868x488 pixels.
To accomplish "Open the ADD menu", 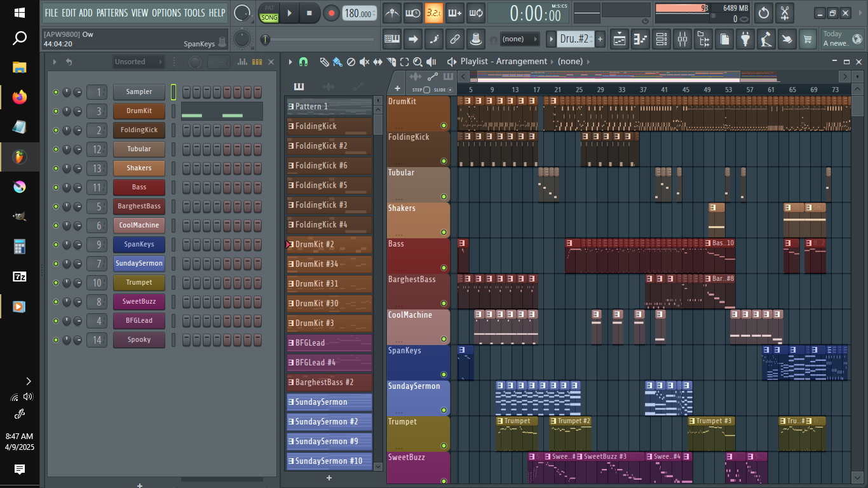I will coord(86,13).
